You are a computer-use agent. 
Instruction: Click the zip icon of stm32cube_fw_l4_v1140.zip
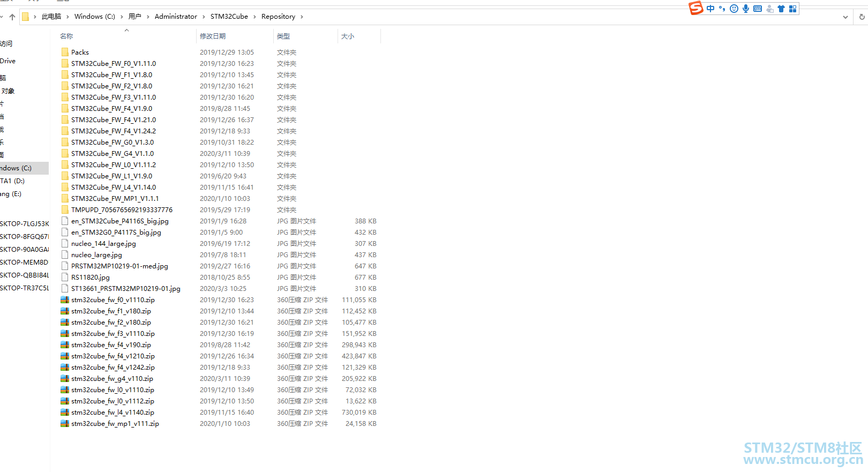pyautogui.click(x=65, y=412)
